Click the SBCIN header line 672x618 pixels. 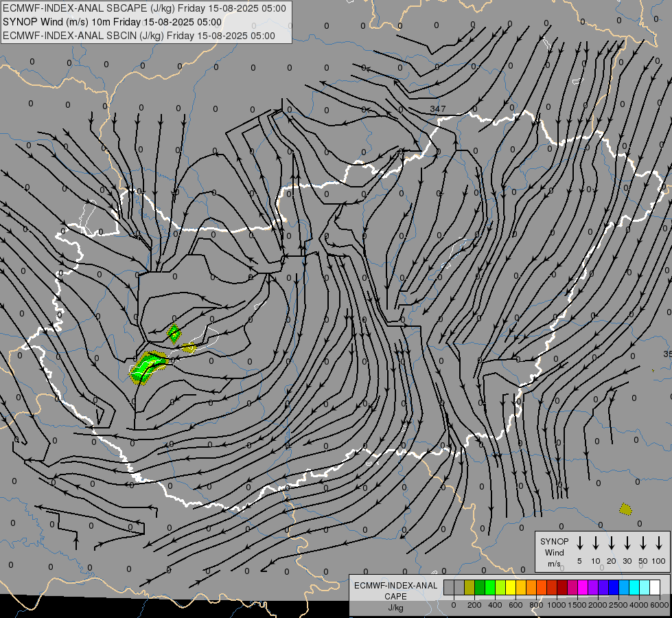pyautogui.click(x=139, y=36)
